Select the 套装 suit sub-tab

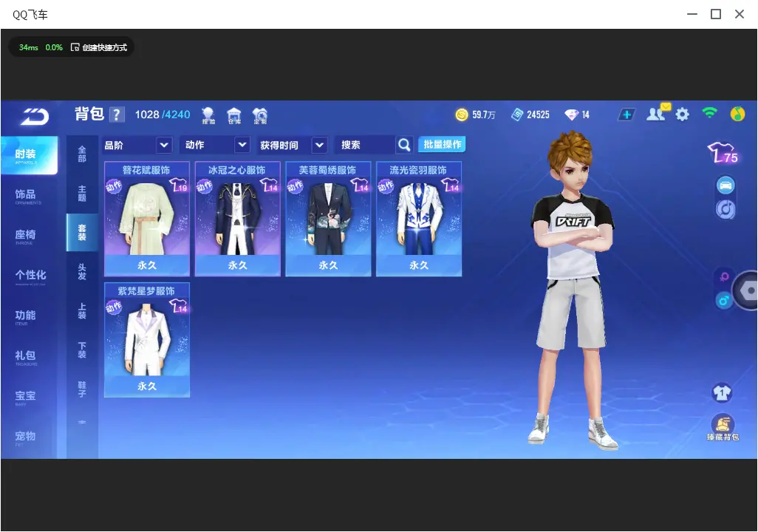click(82, 232)
